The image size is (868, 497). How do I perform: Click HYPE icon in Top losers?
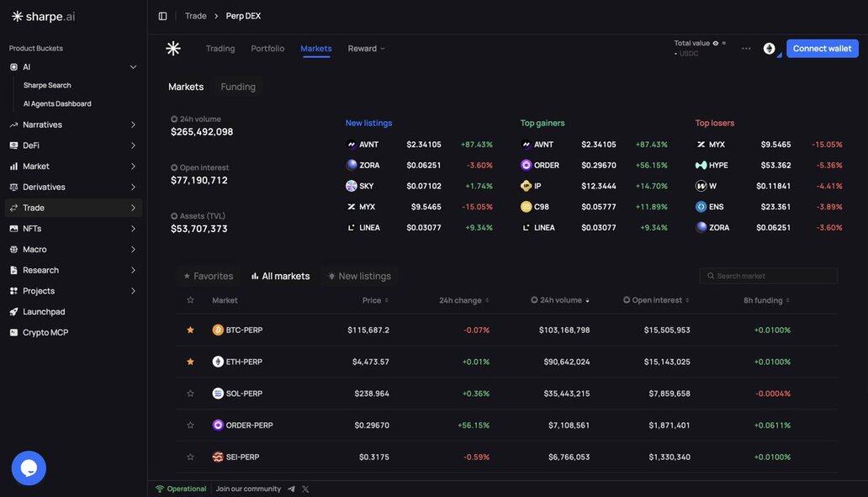[701, 165]
